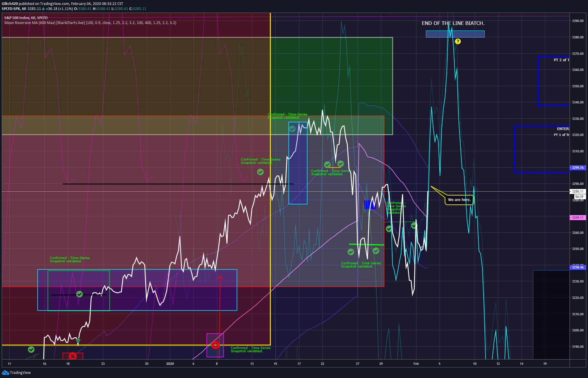This screenshot has width=588, height=378.
Task: Select the 'END OF THE LINE BIATCH.' text
Action: [x=453, y=23]
